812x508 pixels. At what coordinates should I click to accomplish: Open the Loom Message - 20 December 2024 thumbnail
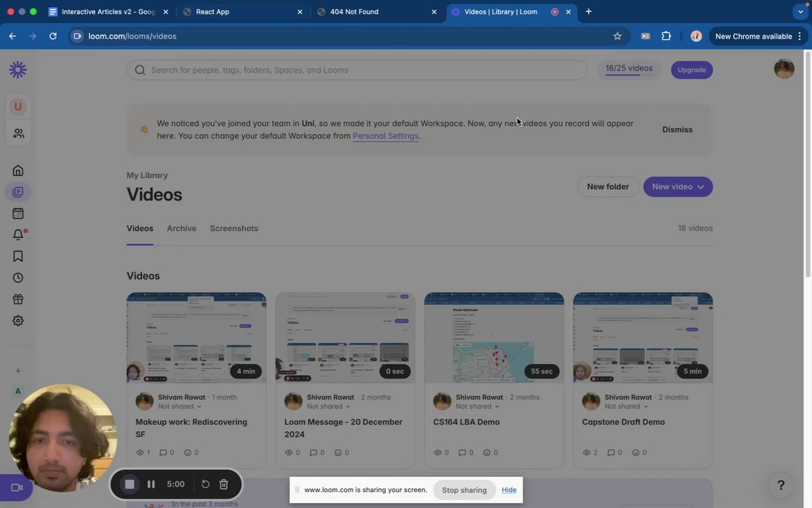tap(345, 337)
